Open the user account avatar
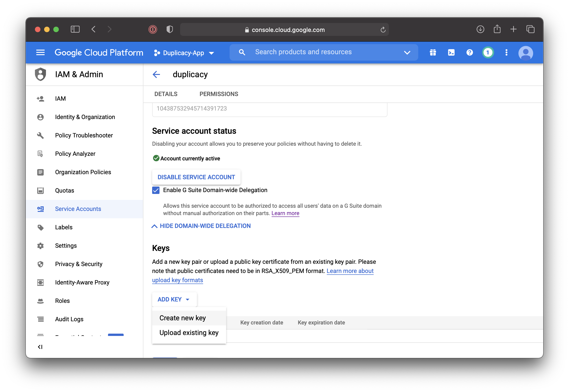569x392 pixels. [526, 53]
